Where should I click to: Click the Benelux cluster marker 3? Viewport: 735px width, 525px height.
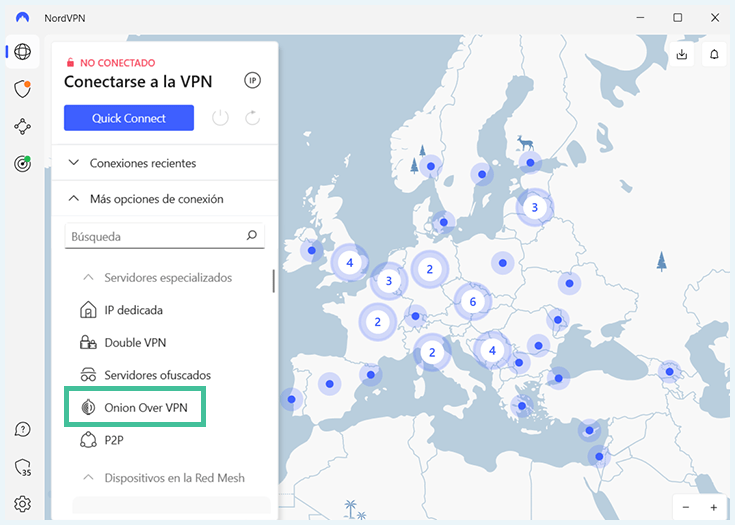click(x=389, y=281)
